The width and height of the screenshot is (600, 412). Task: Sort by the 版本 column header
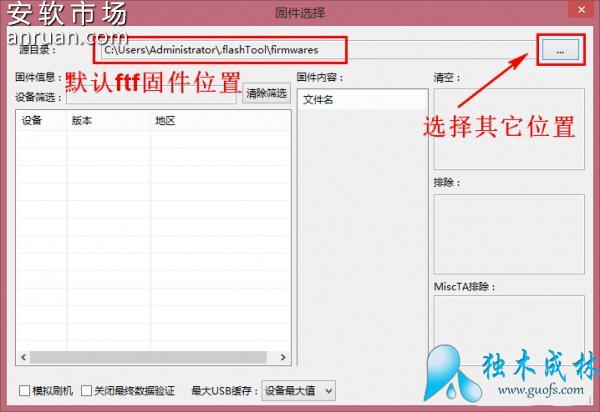pyautogui.click(x=82, y=121)
